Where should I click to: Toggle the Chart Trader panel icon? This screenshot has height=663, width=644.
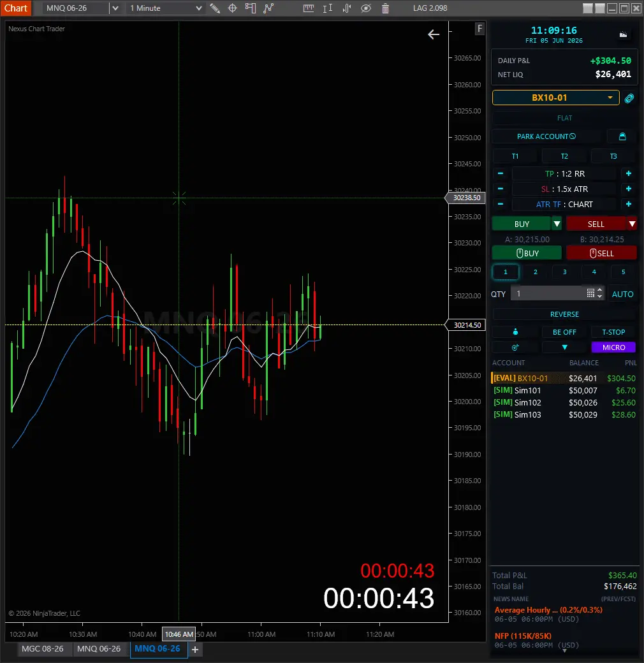(x=251, y=8)
